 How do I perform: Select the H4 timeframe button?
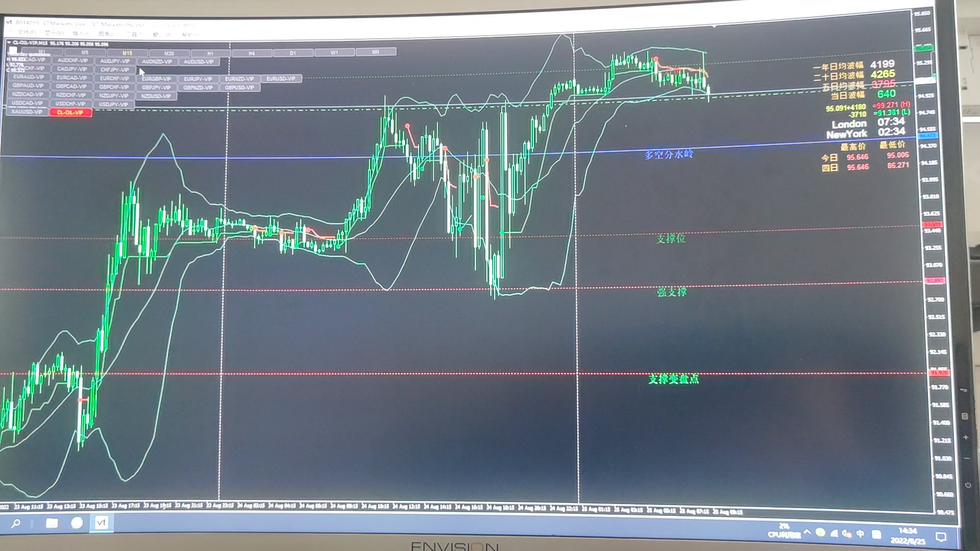click(x=252, y=53)
